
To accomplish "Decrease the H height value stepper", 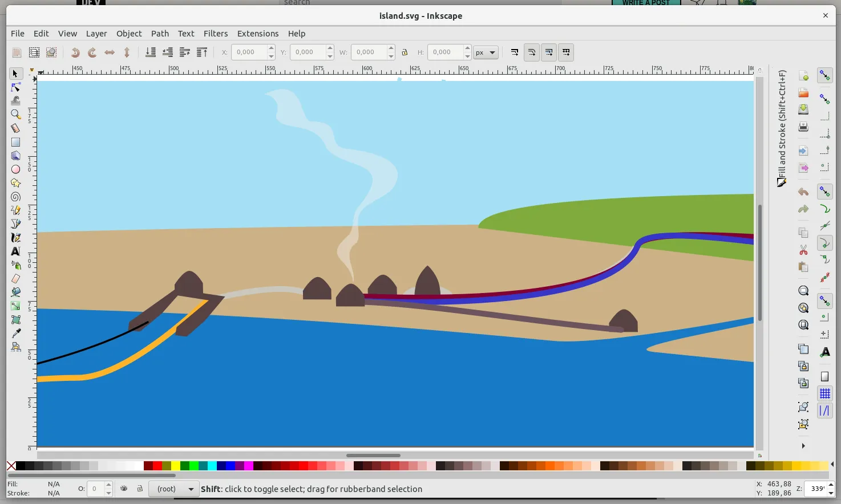I will tap(467, 56).
